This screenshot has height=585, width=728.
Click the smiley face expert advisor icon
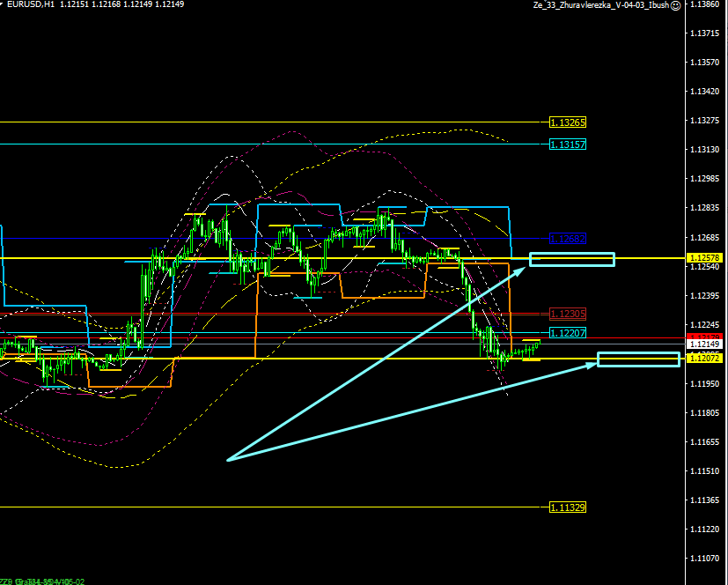coord(674,5)
